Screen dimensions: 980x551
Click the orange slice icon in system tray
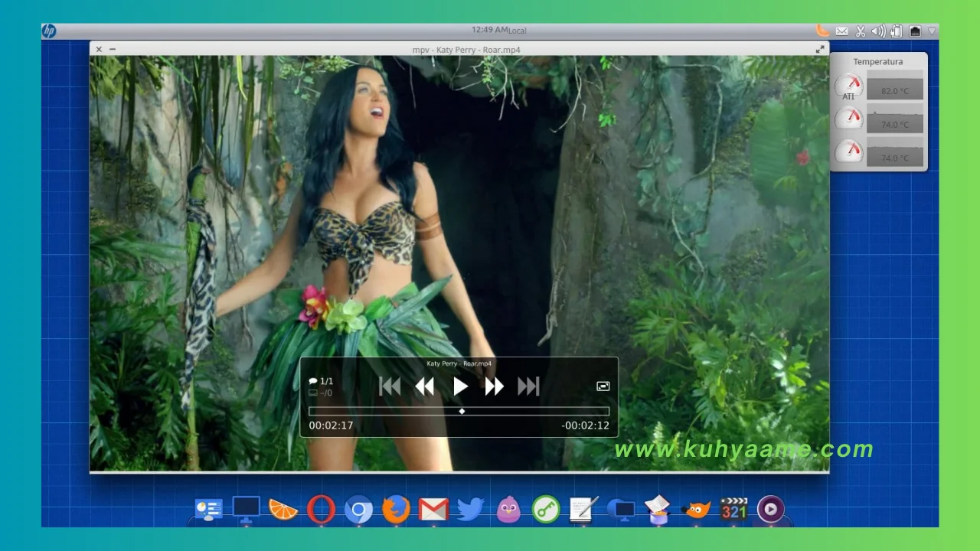coord(822,31)
